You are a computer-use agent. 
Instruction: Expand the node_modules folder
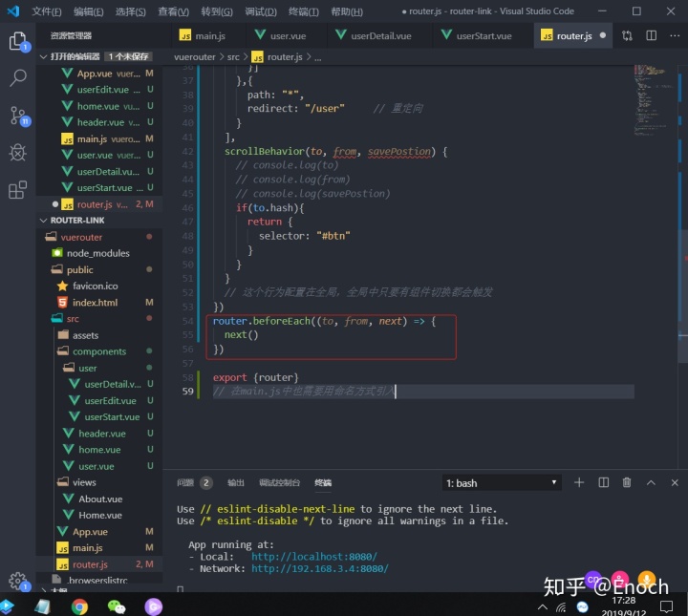coord(97,253)
